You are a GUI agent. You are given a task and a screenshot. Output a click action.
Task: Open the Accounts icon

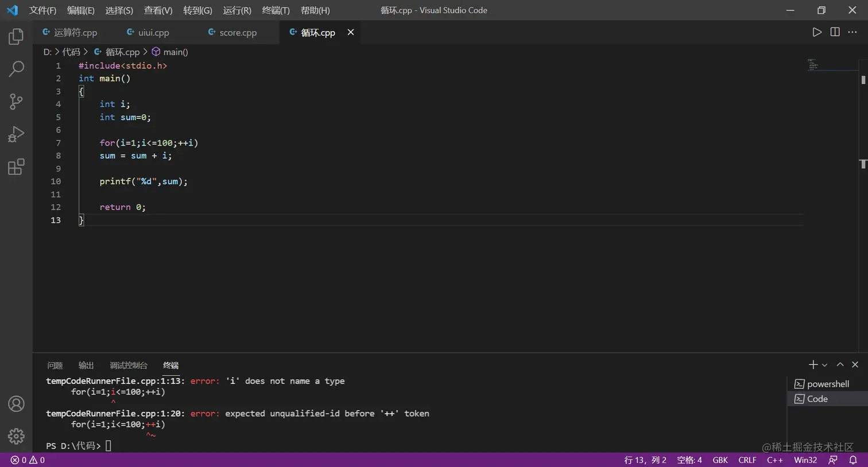coord(16,403)
